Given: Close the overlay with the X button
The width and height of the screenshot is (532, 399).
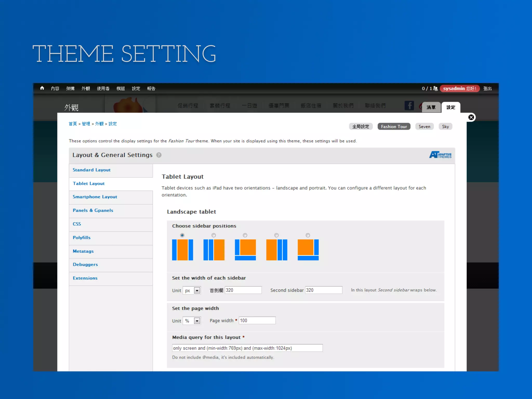Looking at the screenshot, I should click(x=471, y=117).
